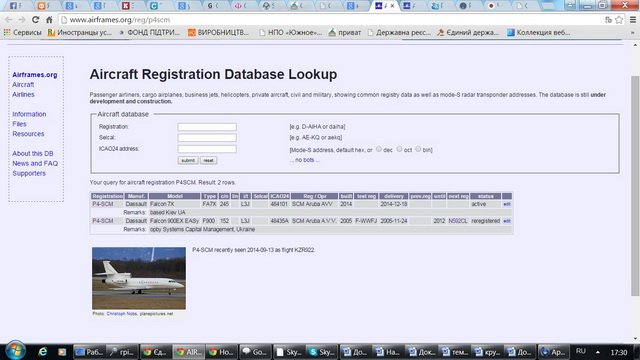
Task: Select the oct radio option
Action: pyautogui.click(x=399, y=149)
